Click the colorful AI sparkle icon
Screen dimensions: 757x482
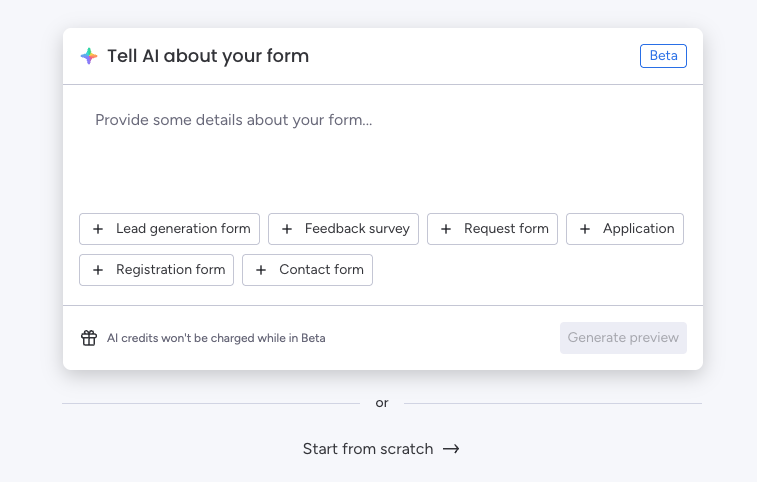coord(89,56)
